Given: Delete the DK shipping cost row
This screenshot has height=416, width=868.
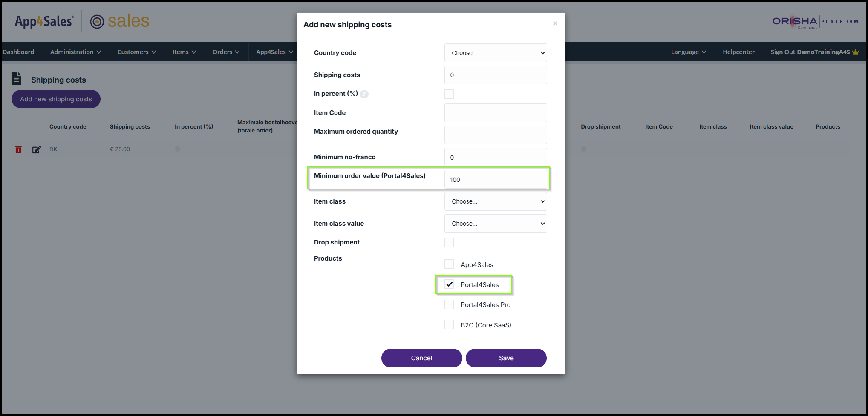Looking at the screenshot, I should [x=18, y=149].
